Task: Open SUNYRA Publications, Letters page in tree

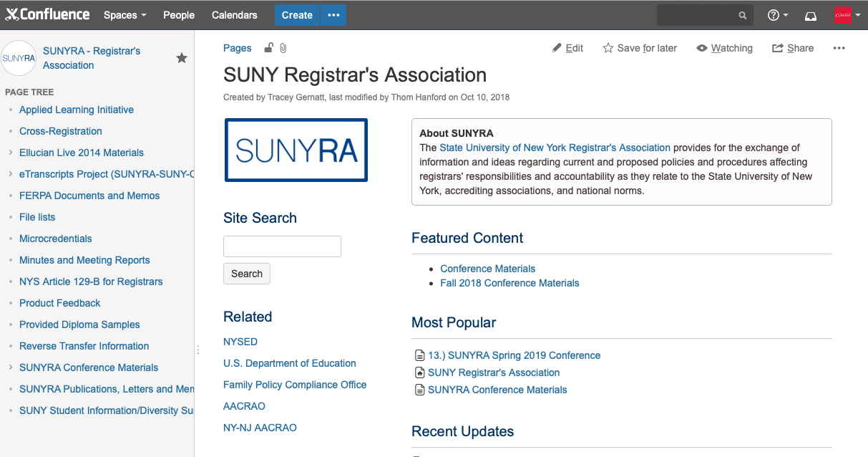Action: point(107,389)
